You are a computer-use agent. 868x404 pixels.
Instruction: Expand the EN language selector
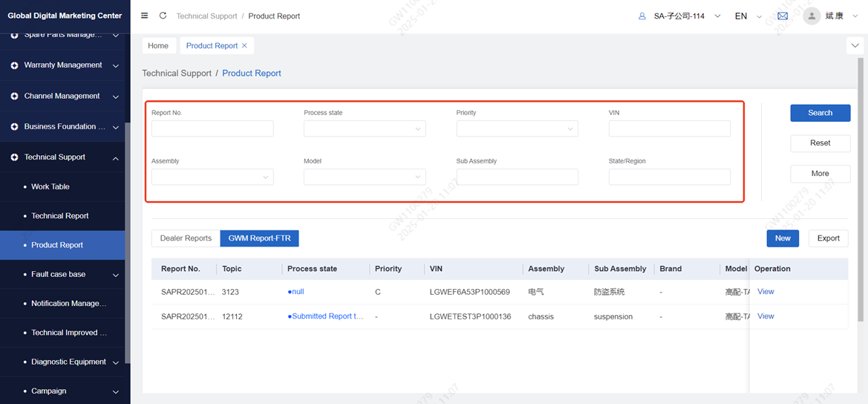click(x=748, y=16)
